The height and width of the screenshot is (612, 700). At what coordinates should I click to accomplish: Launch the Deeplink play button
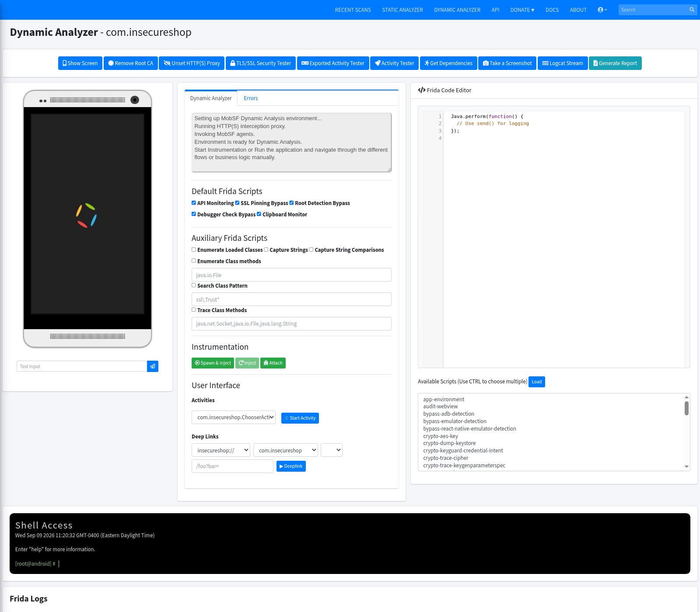coord(291,466)
